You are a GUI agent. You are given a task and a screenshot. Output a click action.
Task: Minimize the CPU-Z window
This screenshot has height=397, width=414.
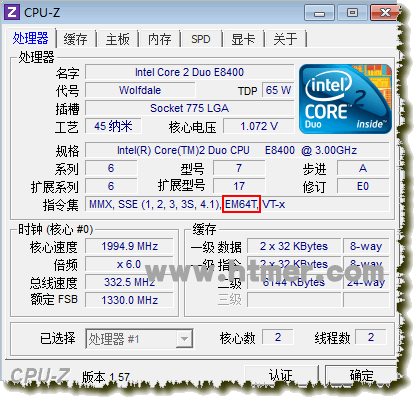pyautogui.click(x=319, y=13)
